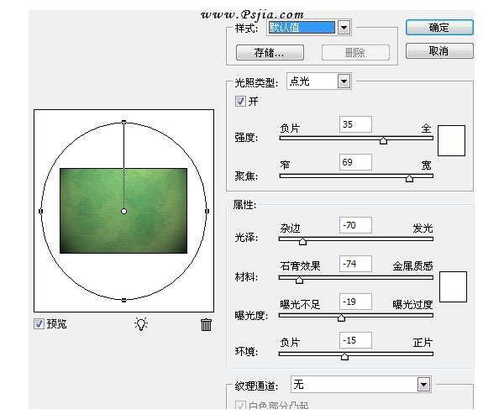504x420 pixels.
Task: Click the right handle of light circle
Action: 207,211
